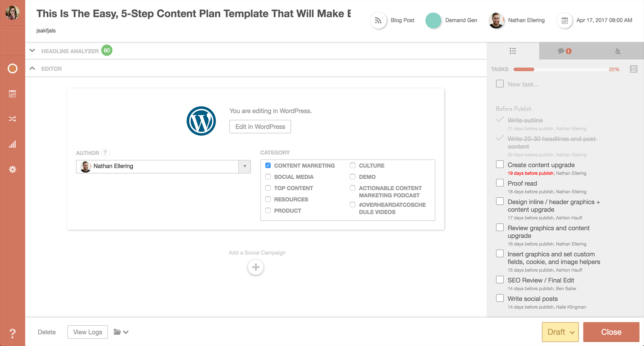The image size is (644, 346).
Task: Click the shuffle icon in left sidebar
Action: point(12,119)
